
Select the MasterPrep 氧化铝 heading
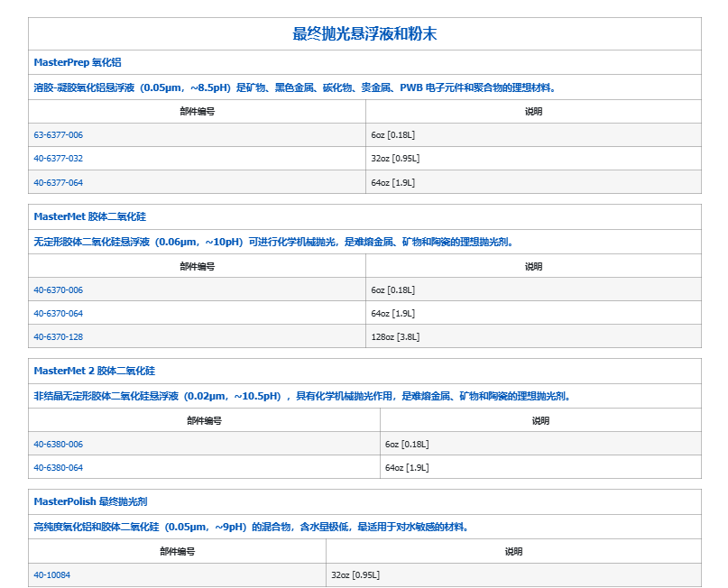(x=78, y=62)
